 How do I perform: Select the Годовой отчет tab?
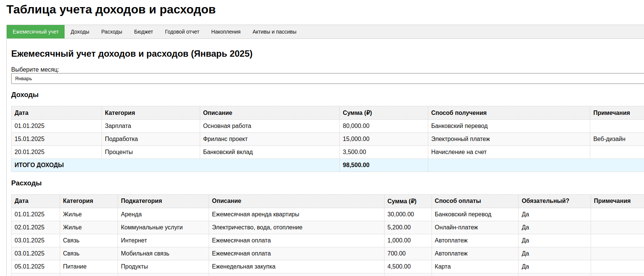[x=182, y=32]
